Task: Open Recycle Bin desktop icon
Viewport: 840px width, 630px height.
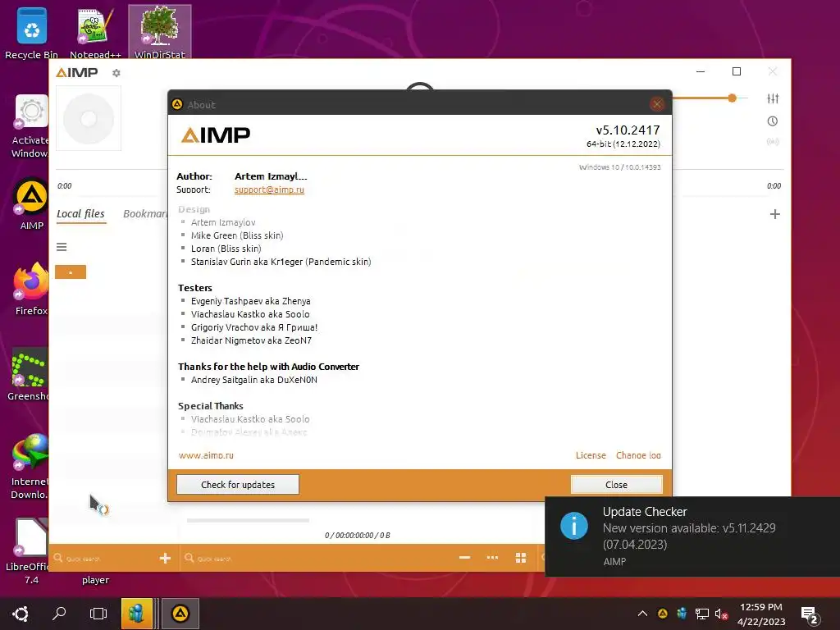Action: [x=32, y=33]
